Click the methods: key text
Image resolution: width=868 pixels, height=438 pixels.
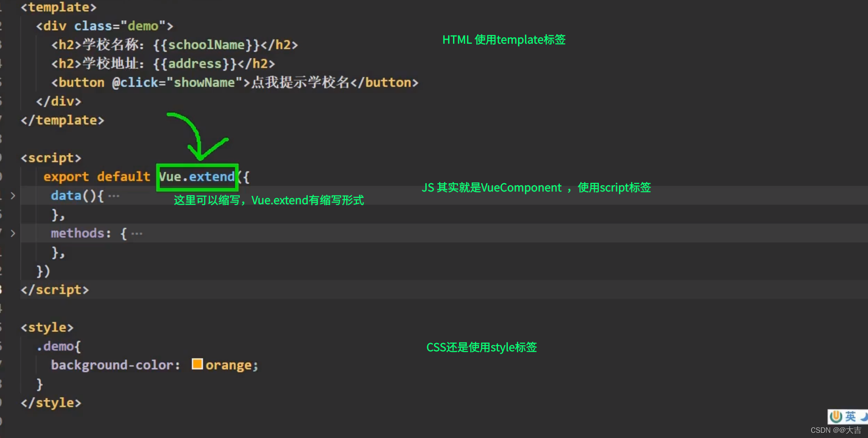(x=81, y=233)
